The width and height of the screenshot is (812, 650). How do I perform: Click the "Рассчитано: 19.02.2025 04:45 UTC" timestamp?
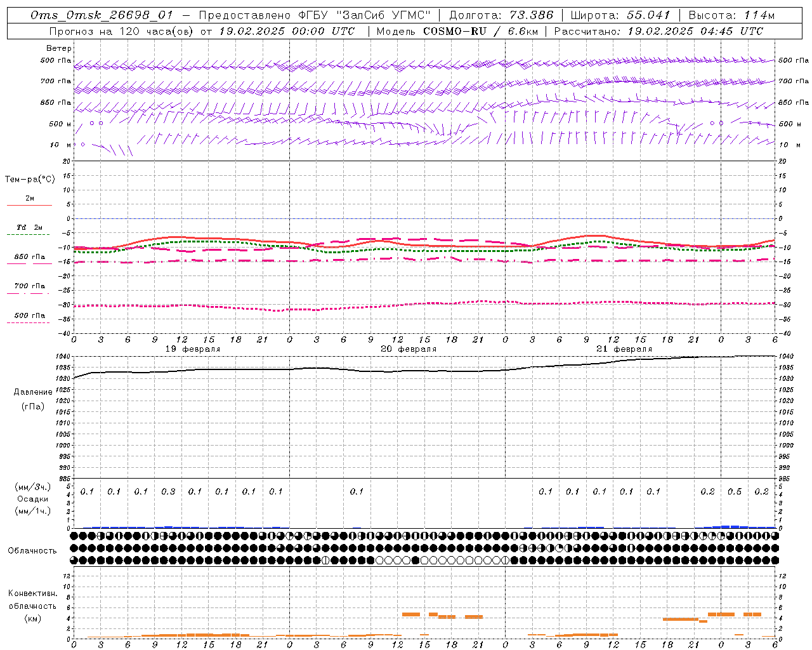tap(658, 31)
